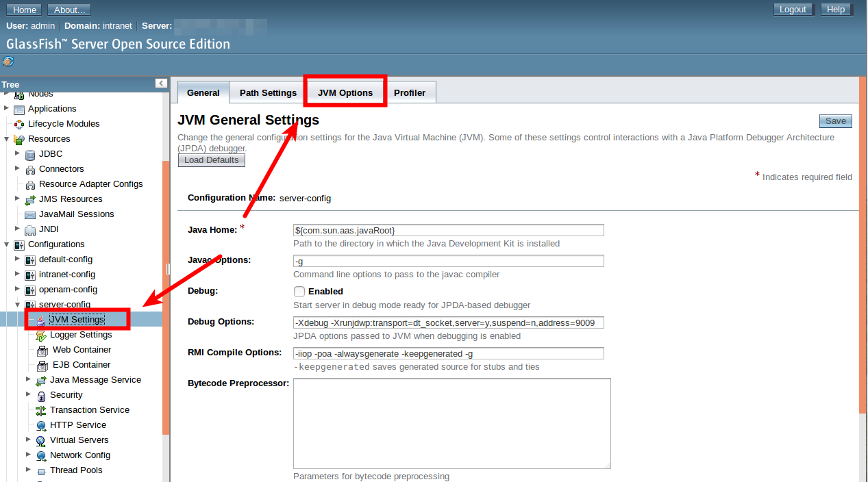Click the Java Home input field

pyautogui.click(x=448, y=230)
